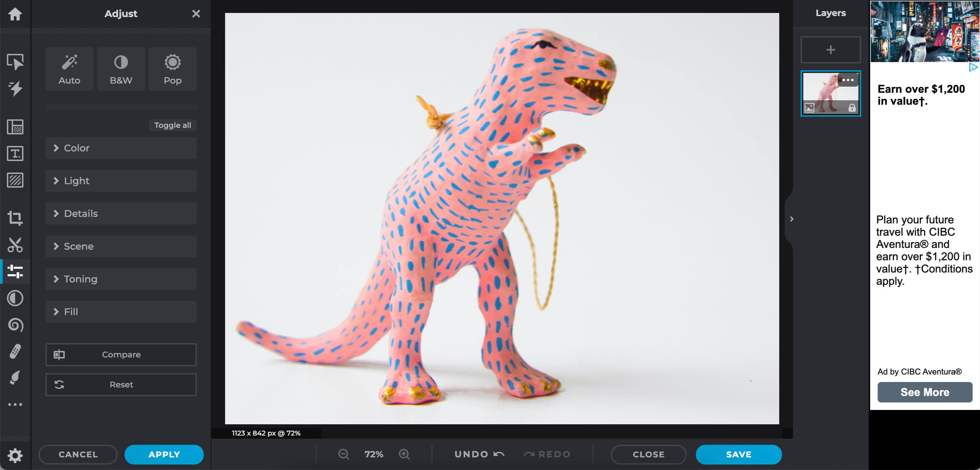
Task: Click the Add new layer button
Action: 830,50
